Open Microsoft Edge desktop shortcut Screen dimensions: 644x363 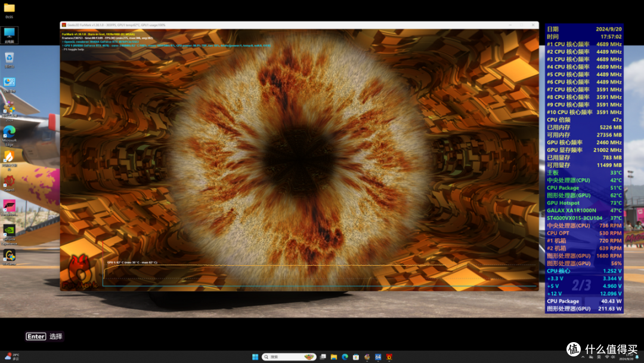(9, 136)
